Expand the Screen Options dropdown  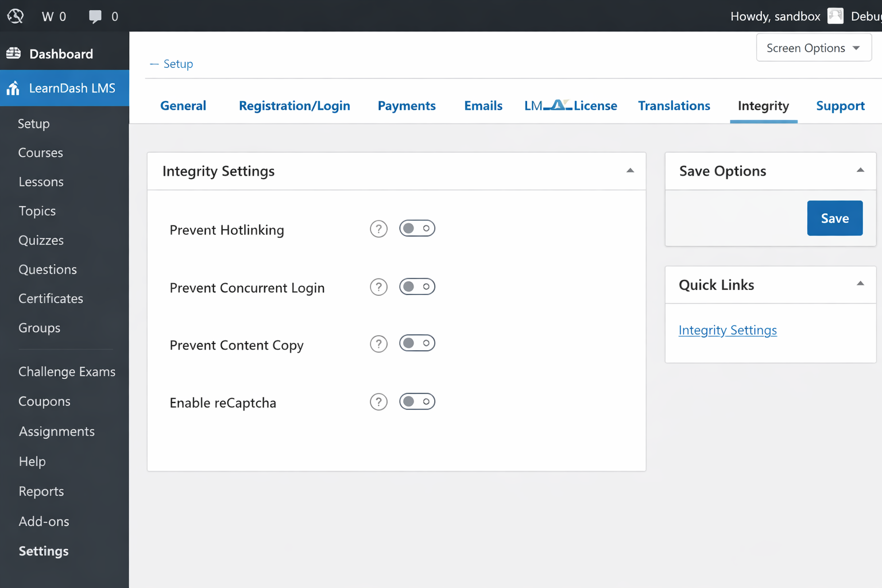[813, 48]
